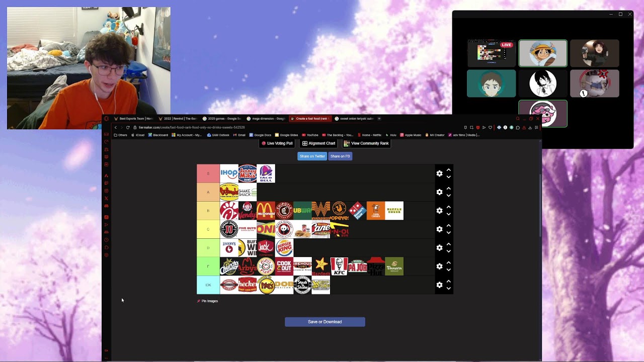Move the F tier row down
644x362 pixels.
[x=448, y=270]
